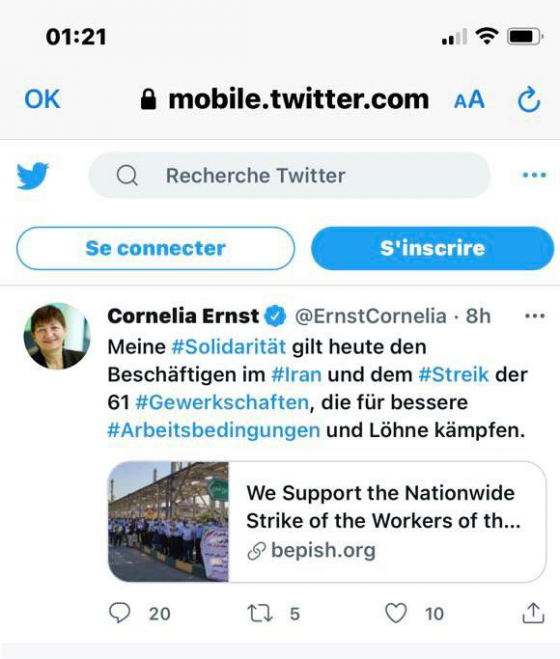
Task: Click the reply speech bubble icon
Action: point(120,613)
